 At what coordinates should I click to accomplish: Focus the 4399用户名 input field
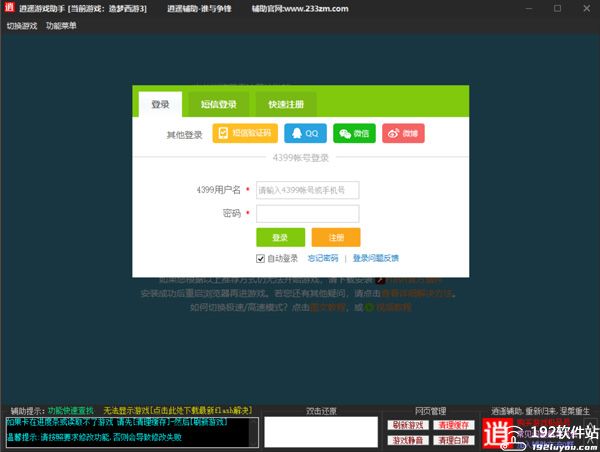(308, 190)
